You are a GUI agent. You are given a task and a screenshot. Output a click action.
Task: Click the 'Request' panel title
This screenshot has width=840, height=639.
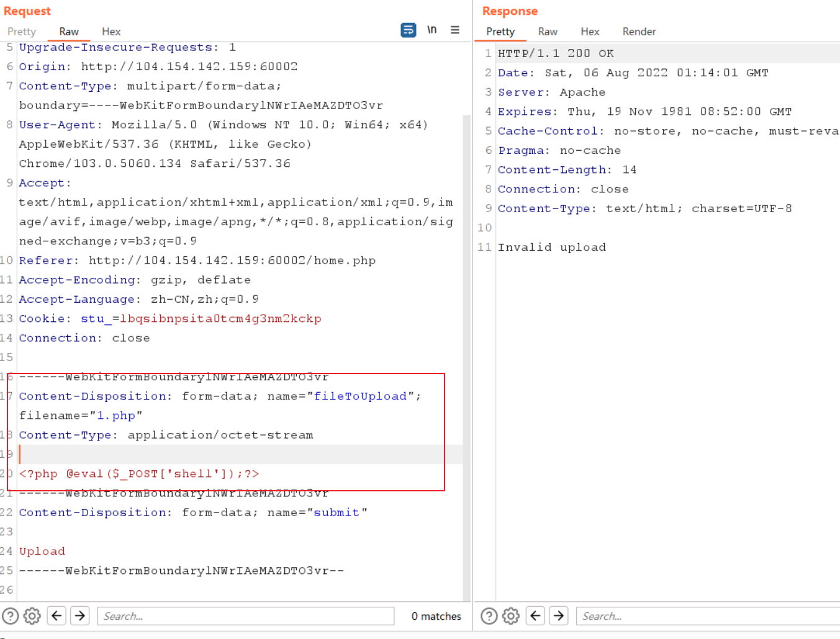(27, 11)
